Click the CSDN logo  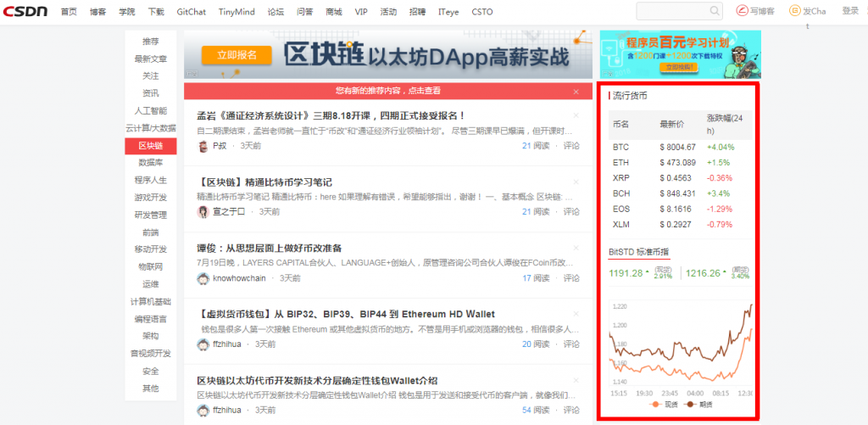pos(24,11)
